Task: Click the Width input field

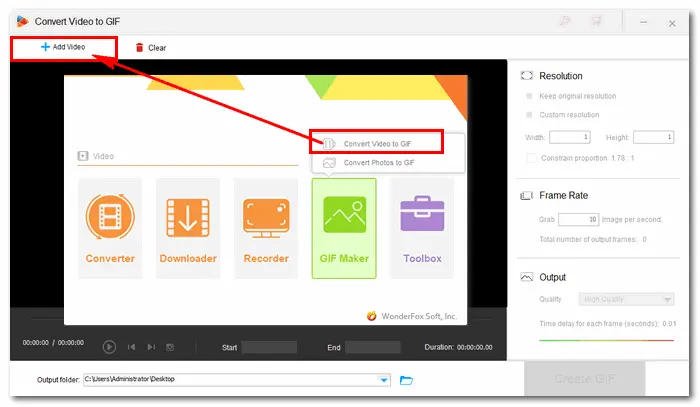Action: click(x=570, y=137)
